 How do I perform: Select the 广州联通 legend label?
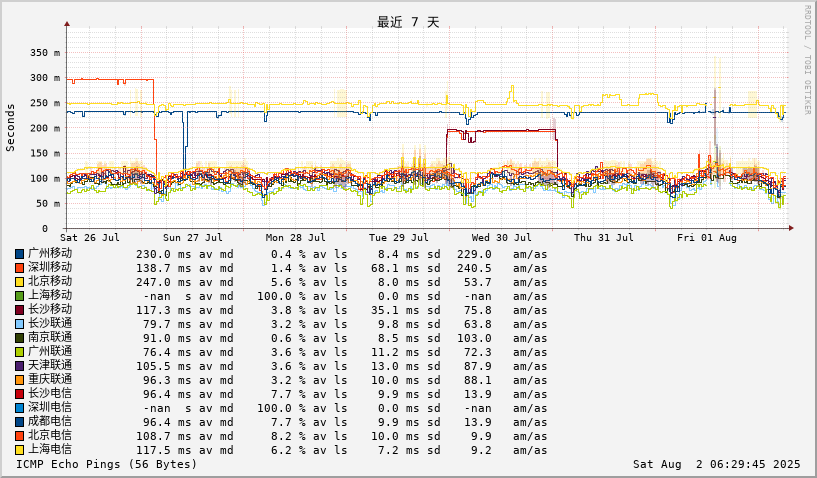[x=50, y=352]
